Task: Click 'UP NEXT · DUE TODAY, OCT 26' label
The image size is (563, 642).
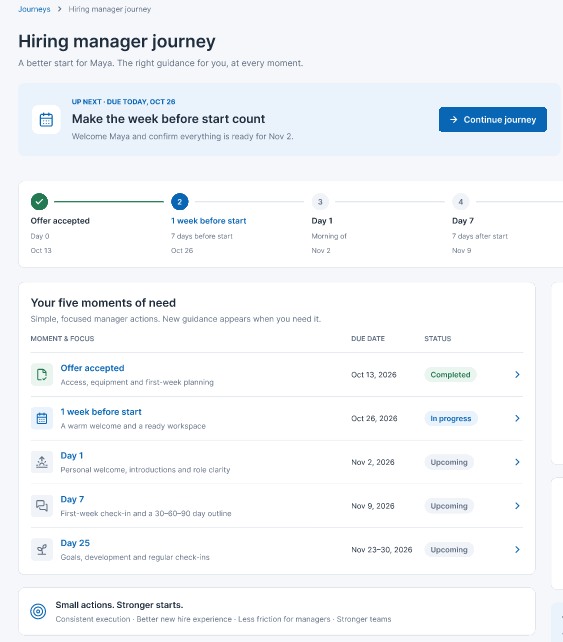Action: 123,102
